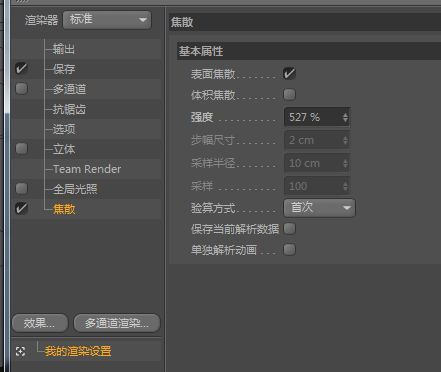Click the 强度 stepper arrows
Viewport: 441px width, 372px height.
345,117
